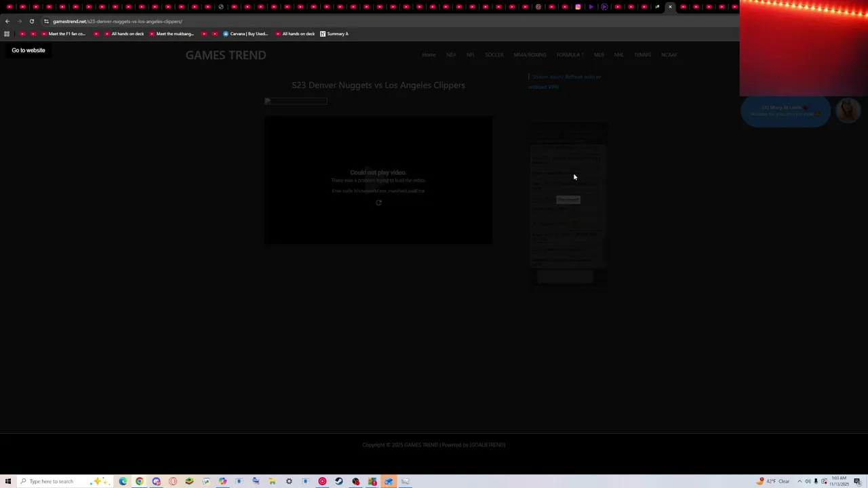Viewport: 868px width, 488px height.
Task: Open Microsoft Edge from the taskbar
Action: (123, 481)
